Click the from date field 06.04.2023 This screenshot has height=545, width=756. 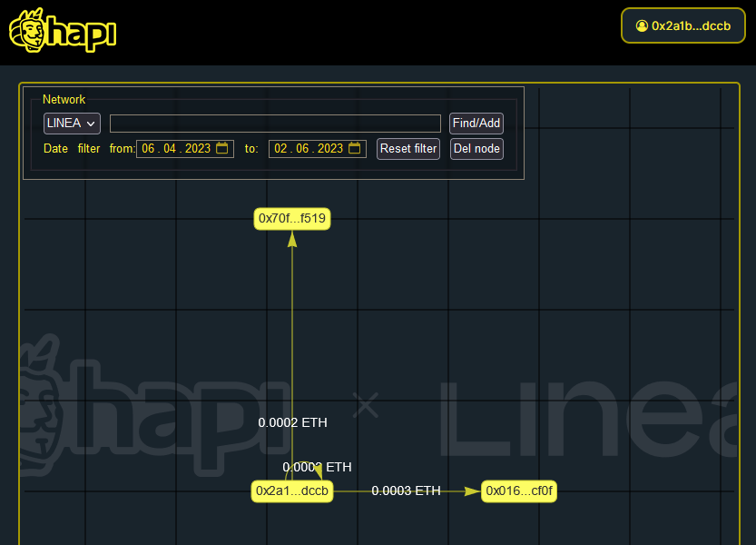pos(185,149)
